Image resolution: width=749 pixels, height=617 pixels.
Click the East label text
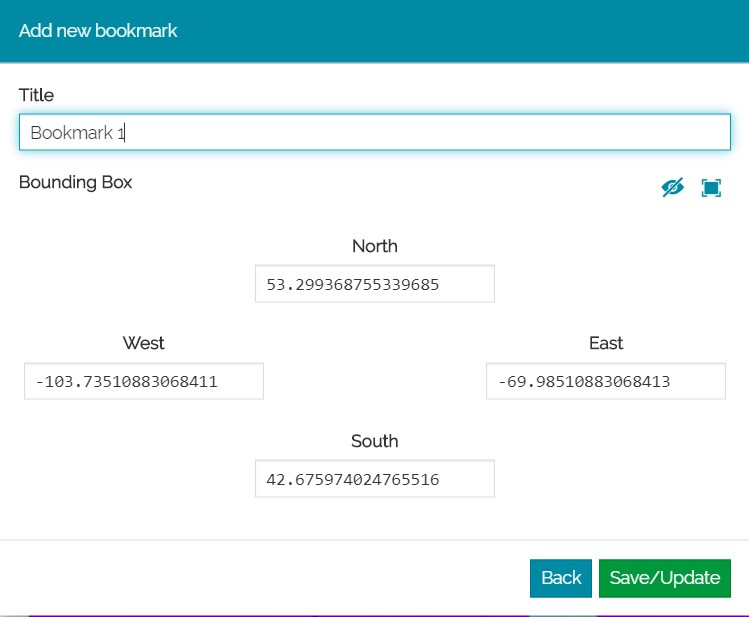(x=605, y=343)
